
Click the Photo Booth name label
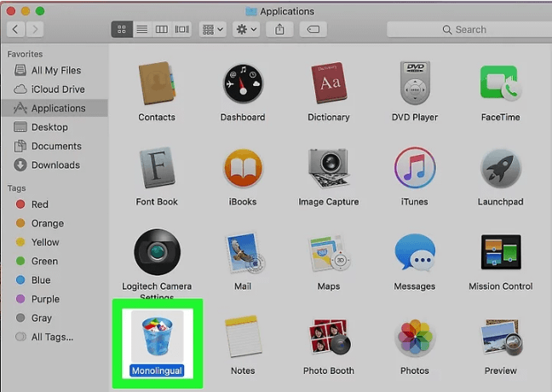pos(329,371)
